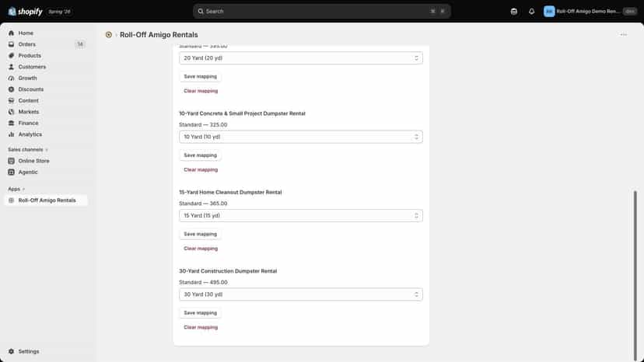Open Analytics page
The width and height of the screenshot is (644, 362).
(30, 134)
